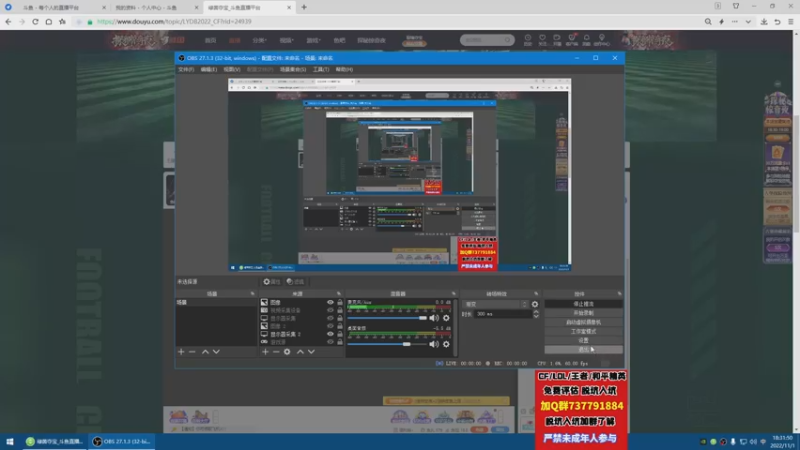Add a new source with the Sources dock plus icon

tap(265, 352)
